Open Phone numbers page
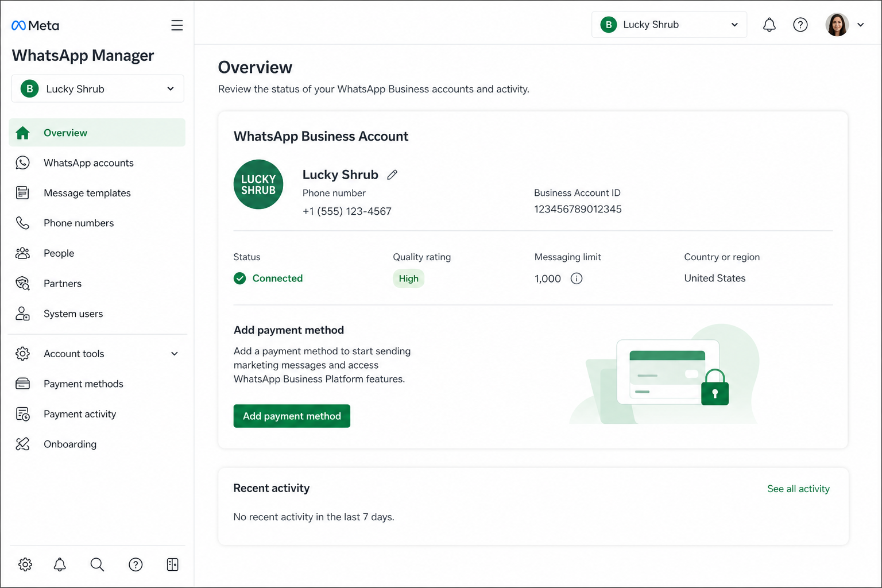This screenshot has width=882, height=588. point(97,223)
